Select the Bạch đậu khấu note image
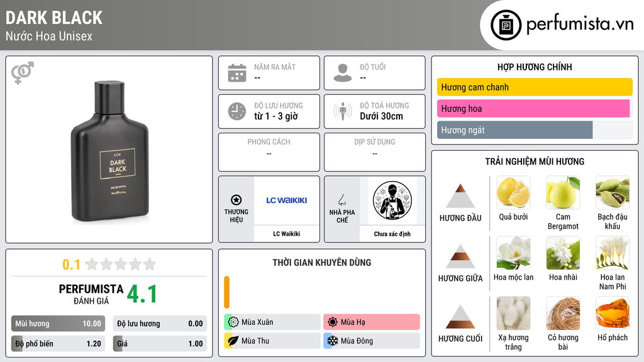The height and width of the screenshot is (362, 644). pyautogui.click(x=613, y=192)
